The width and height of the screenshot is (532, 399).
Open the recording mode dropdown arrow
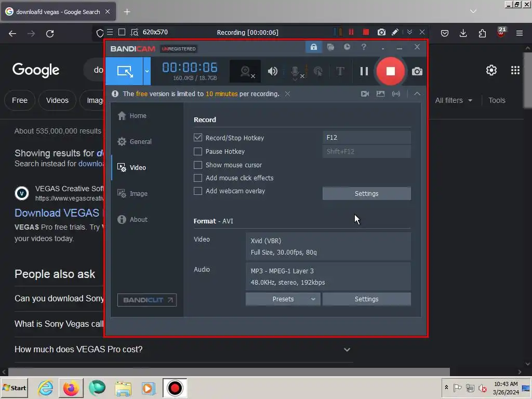tap(147, 71)
